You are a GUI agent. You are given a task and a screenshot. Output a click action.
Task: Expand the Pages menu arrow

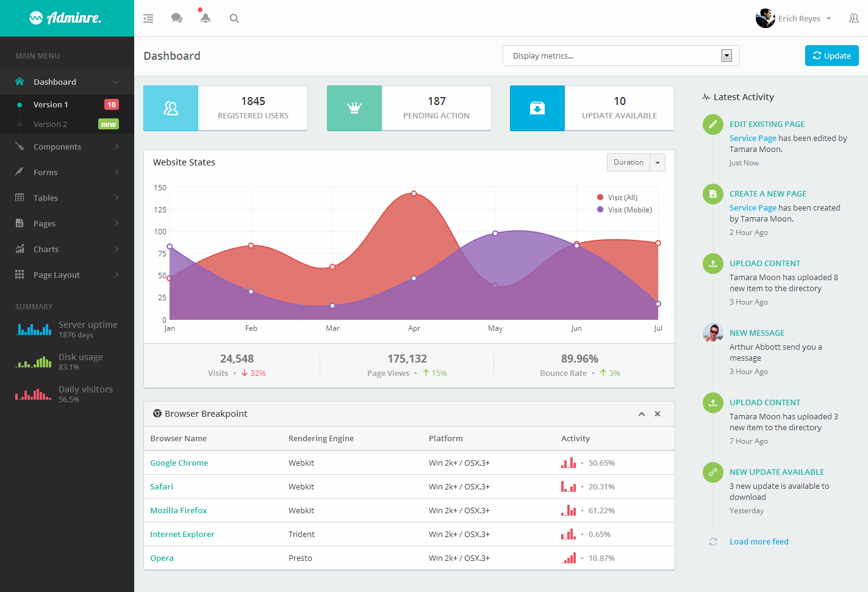pos(117,223)
